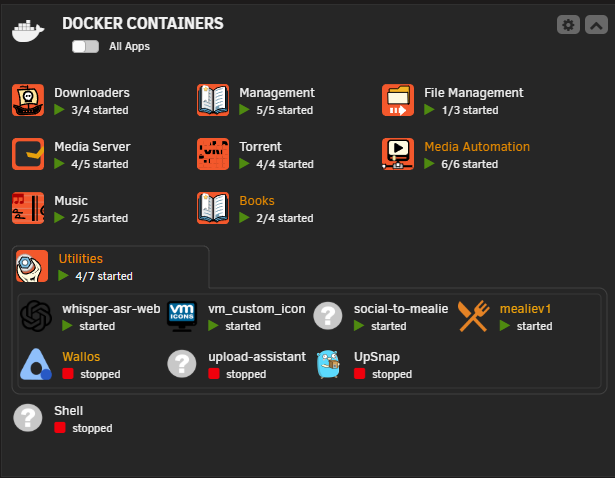Open the vm_custom_icon container icon
Screen dimensions: 615x478
pyautogui.click(x=182, y=316)
